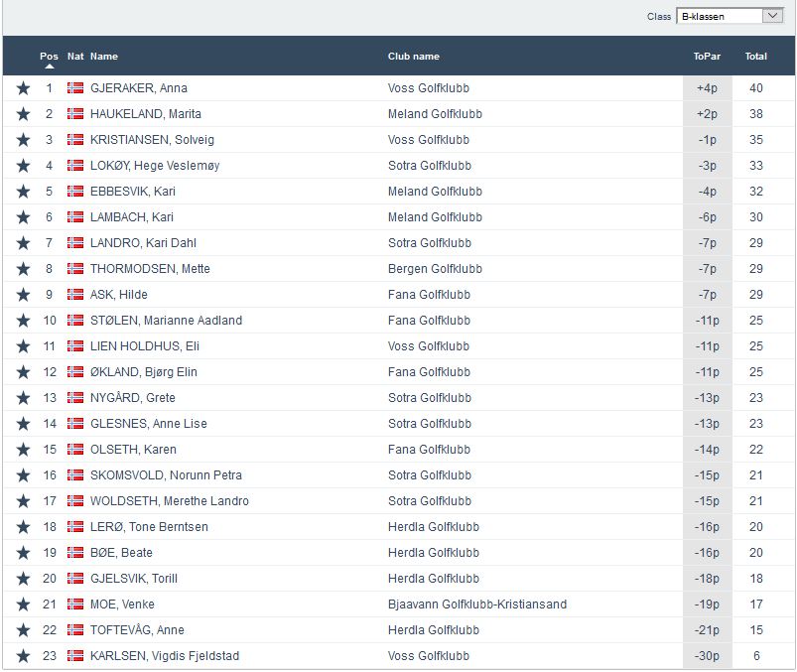Star the favorite icon for GJERAKER, Anna
This screenshot has width=797, height=672.
point(23,88)
